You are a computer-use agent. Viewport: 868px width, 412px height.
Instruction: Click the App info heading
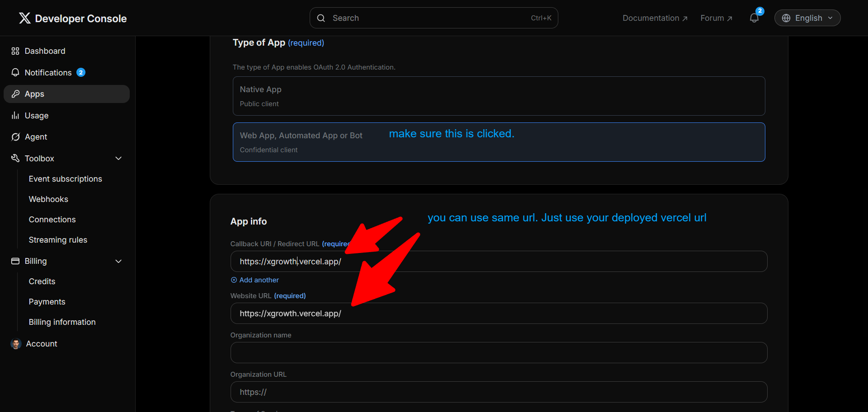pyautogui.click(x=249, y=221)
